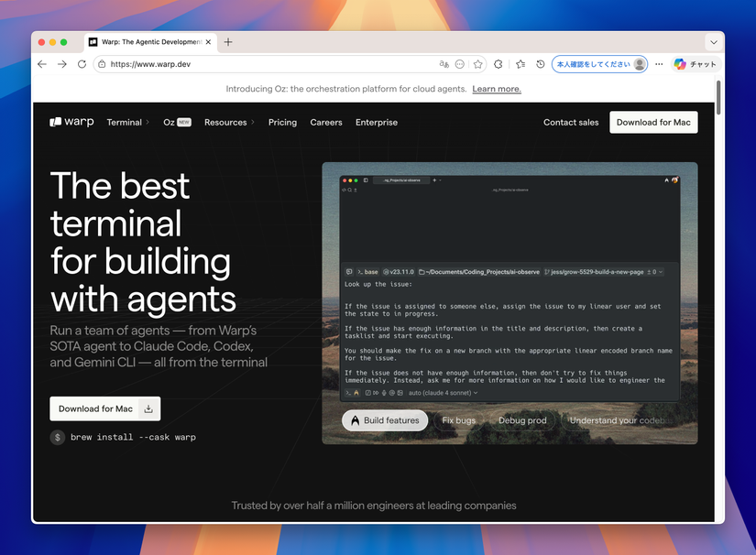Click hero Download for Mac button
The width and height of the screenshot is (756, 555).
coord(105,408)
